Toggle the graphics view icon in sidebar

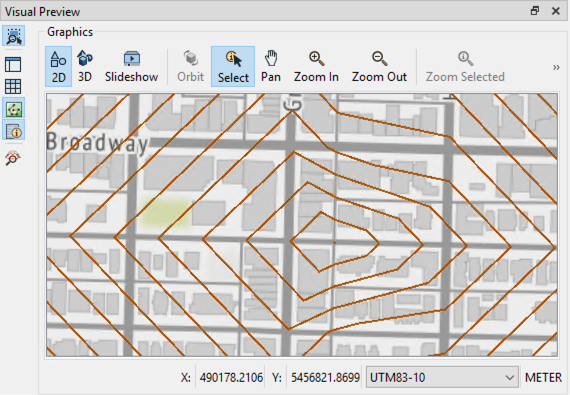pyautogui.click(x=14, y=109)
